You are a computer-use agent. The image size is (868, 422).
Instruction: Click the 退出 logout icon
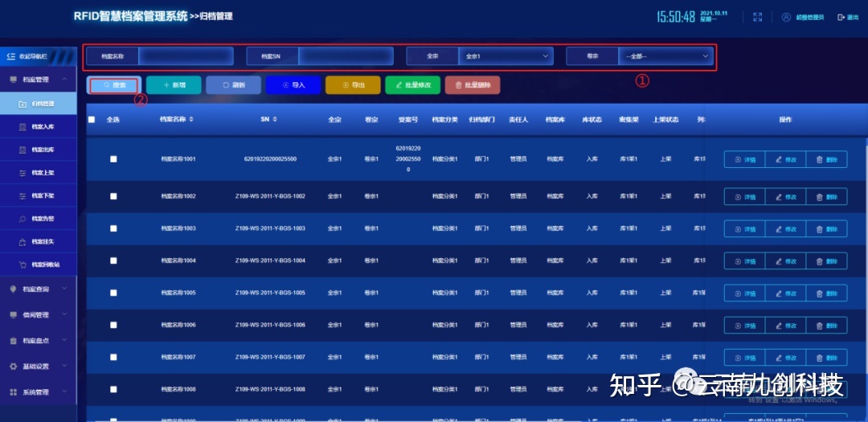pyautogui.click(x=841, y=17)
